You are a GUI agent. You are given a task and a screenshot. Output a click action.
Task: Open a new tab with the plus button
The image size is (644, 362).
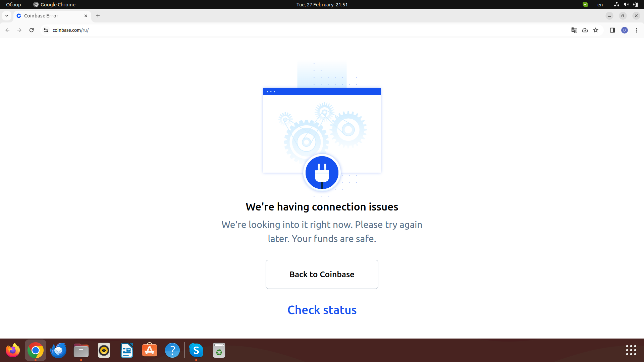98,16
